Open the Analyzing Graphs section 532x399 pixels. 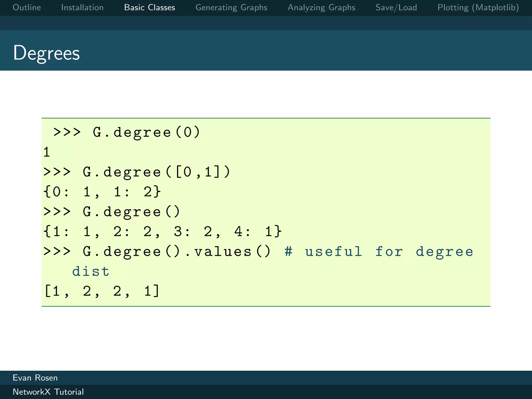coord(321,8)
